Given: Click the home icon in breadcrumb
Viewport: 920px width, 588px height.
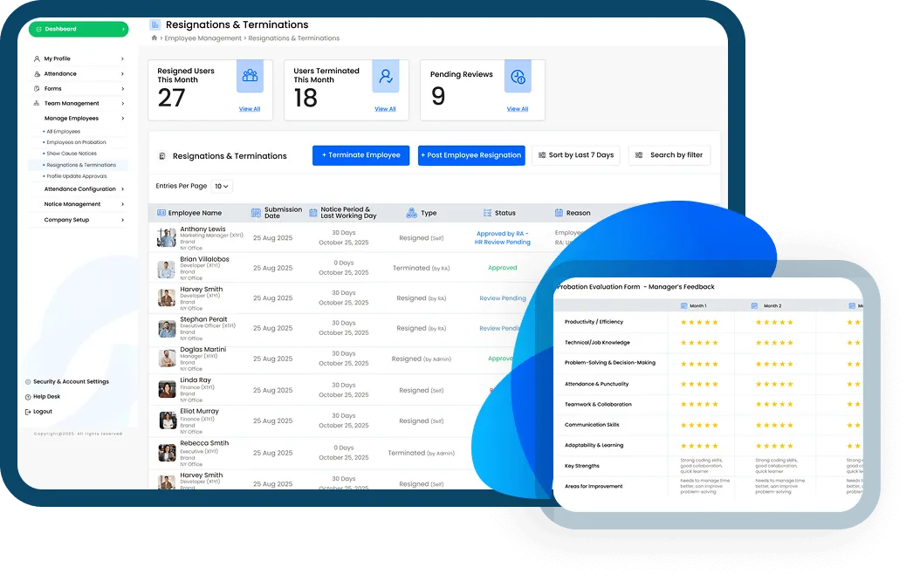Looking at the screenshot, I should click(x=154, y=38).
